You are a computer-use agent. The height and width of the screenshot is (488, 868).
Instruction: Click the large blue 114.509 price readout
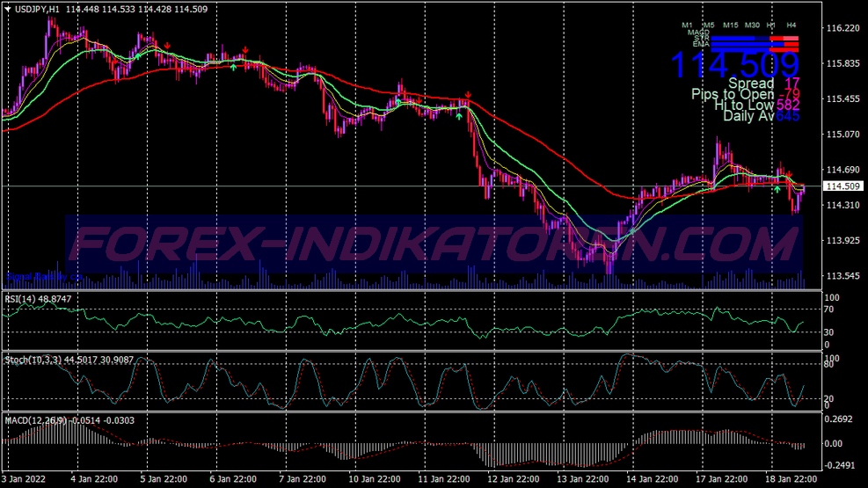coord(734,64)
